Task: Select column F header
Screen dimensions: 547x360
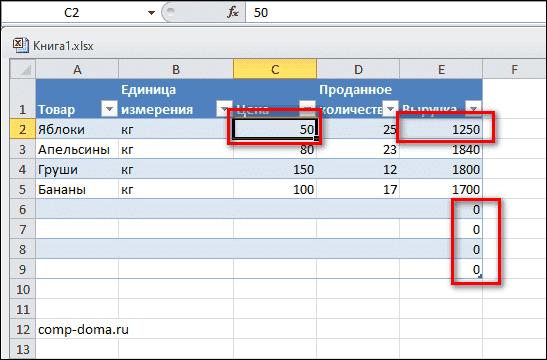Action: pos(514,69)
